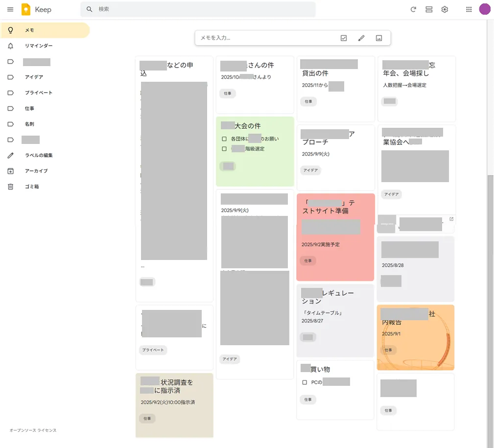This screenshot has width=494, height=448.
Task: Switch to list view layout
Action: pos(429,9)
